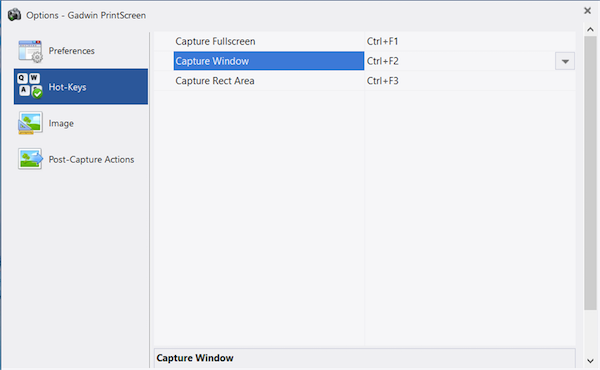Expand the Capture Window hotkey dropdown
Viewport: 600px width, 370px height.
[565, 61]
